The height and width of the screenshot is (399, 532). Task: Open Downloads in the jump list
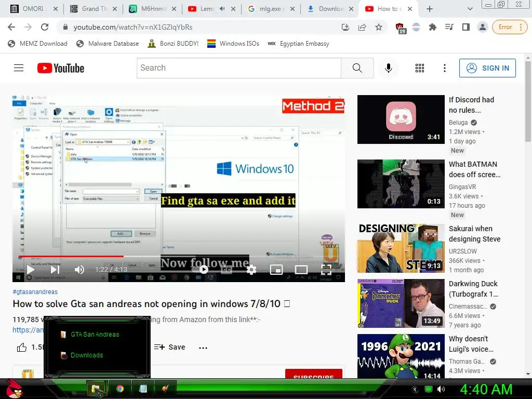pyautogui.click(x=87, y=355)
